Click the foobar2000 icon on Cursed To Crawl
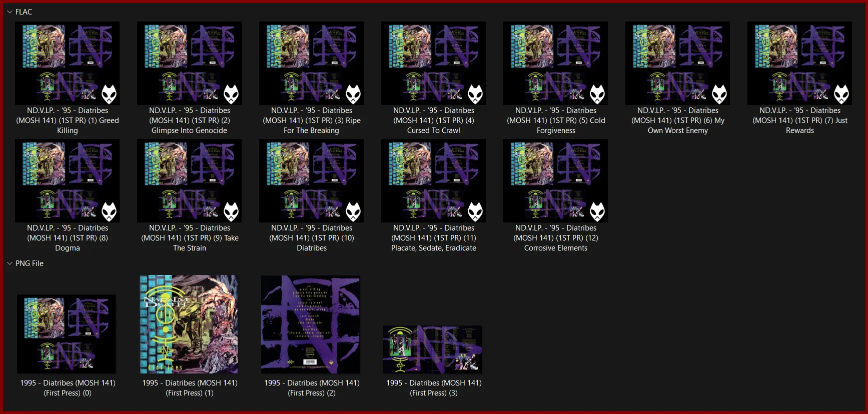This screenshot has width=868, height=414. point(475,94)
